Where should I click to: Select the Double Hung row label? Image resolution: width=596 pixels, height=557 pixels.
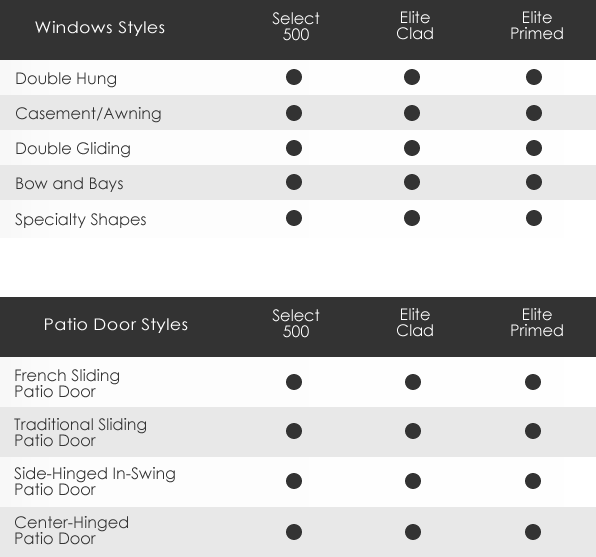click(x=66, y=79)
